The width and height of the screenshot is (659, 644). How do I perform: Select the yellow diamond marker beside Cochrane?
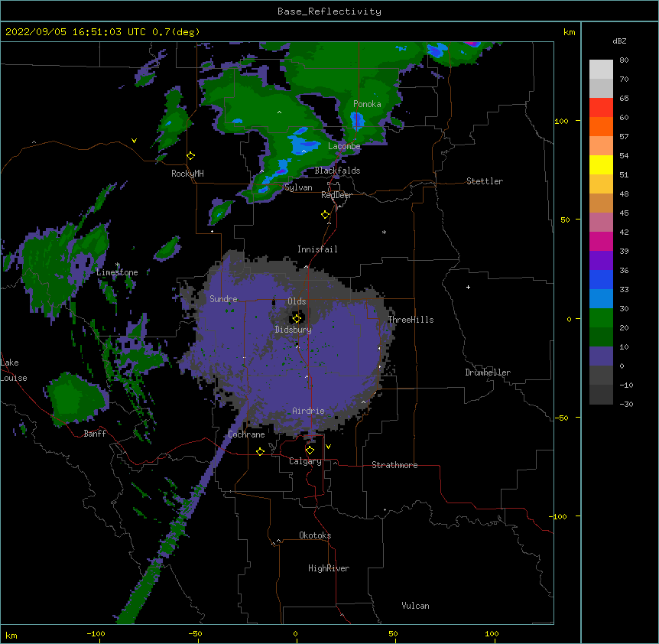point(260,451)
